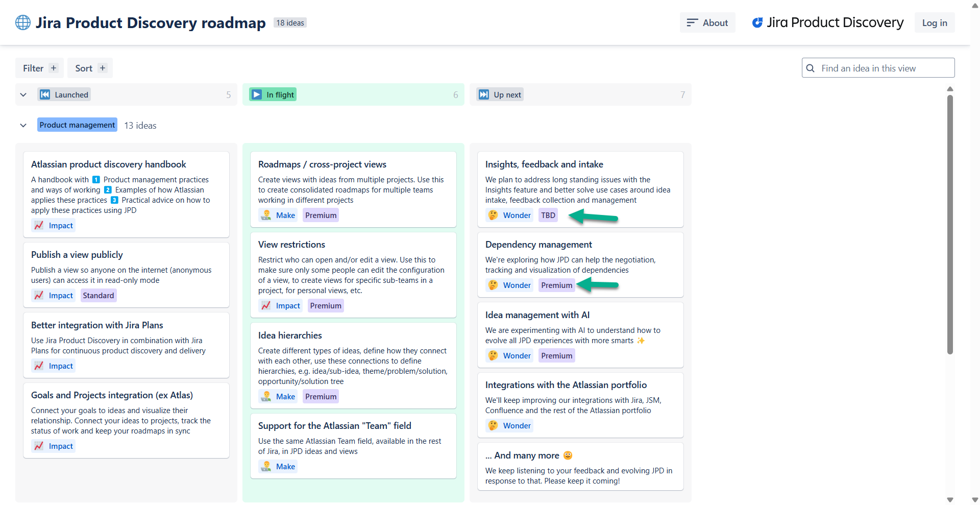Collapse the Product management group
Viewport: 980px width, 505px height.
23,125
